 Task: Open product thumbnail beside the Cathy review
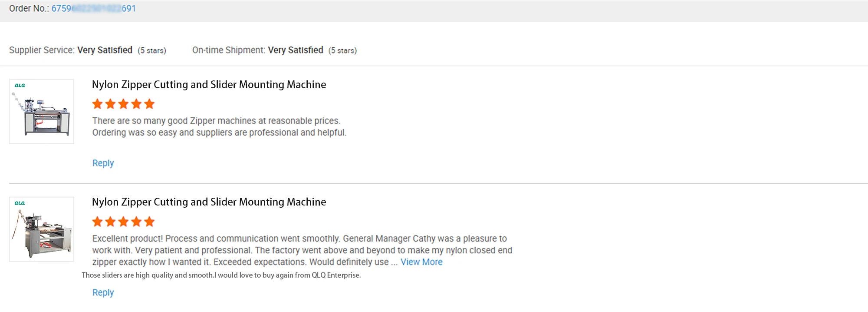pos(42,229)
